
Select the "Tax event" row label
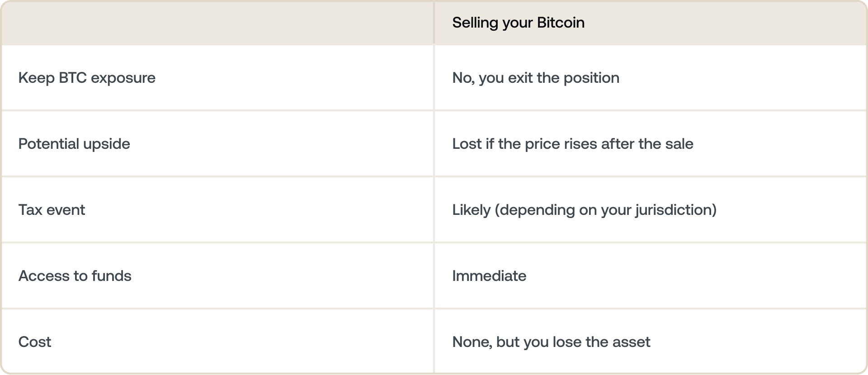coord(52,210)
